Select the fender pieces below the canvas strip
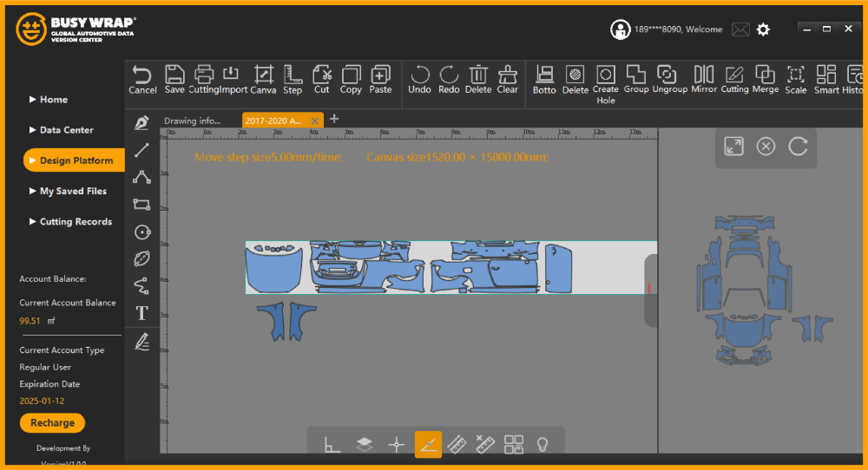 click(x=286, y=321)
